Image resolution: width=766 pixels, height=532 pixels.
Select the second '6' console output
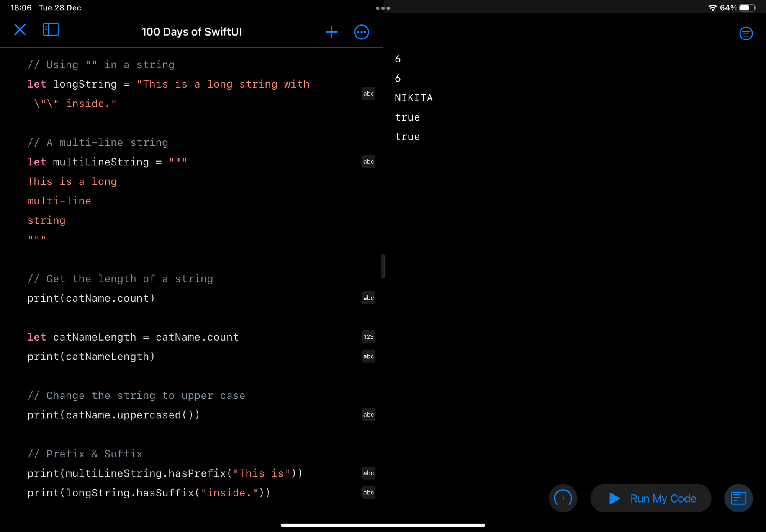click(398, 78)
